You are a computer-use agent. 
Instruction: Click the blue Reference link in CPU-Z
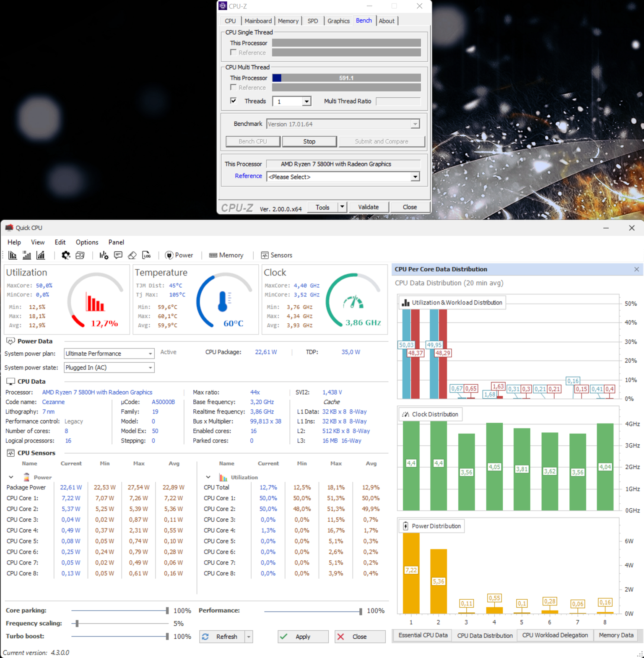click(248, 176)
